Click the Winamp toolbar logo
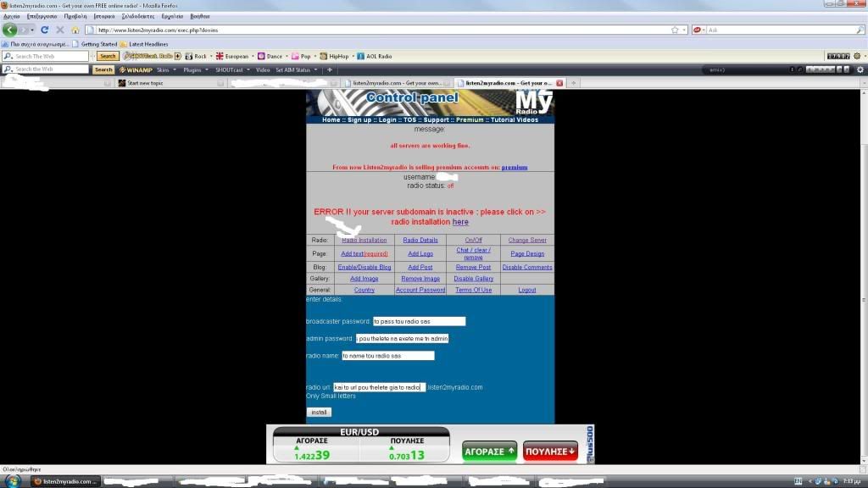Image resolution: width=868 pixels, height=488 pixels. point(135,69)
